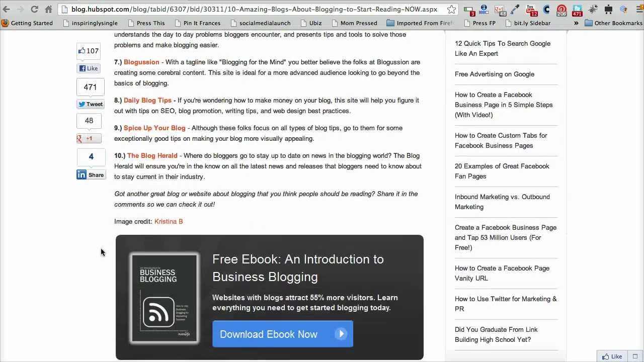Open 'Tap 53 Million Users' Facebook article
This screenshot has width=644, height=362.
tap(506, 237)
